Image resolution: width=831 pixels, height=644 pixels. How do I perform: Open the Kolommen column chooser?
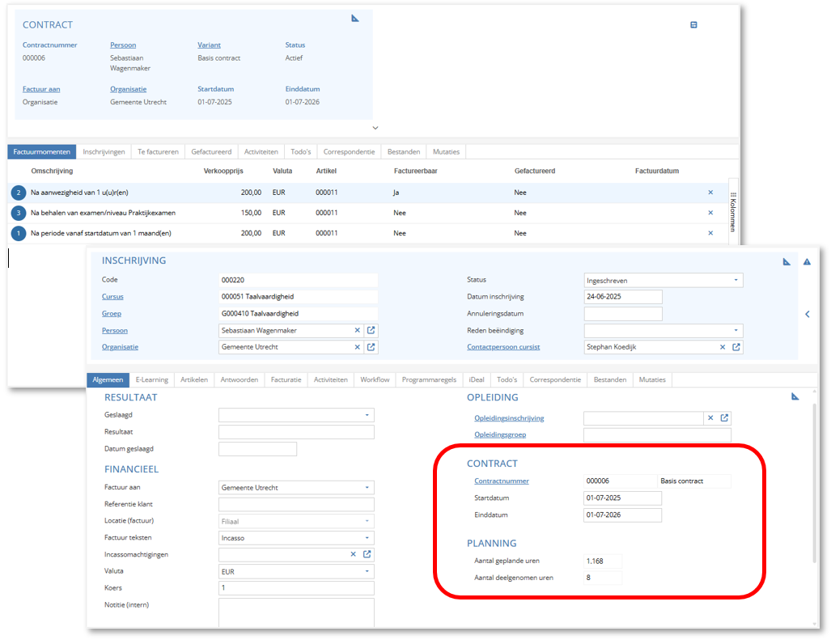pos(733,212)
